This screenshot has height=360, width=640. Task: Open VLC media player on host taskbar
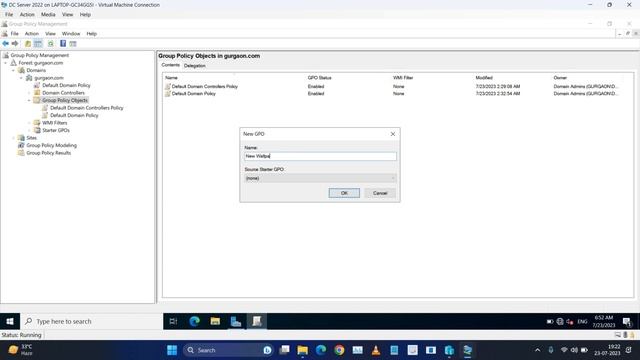point(376,350)
